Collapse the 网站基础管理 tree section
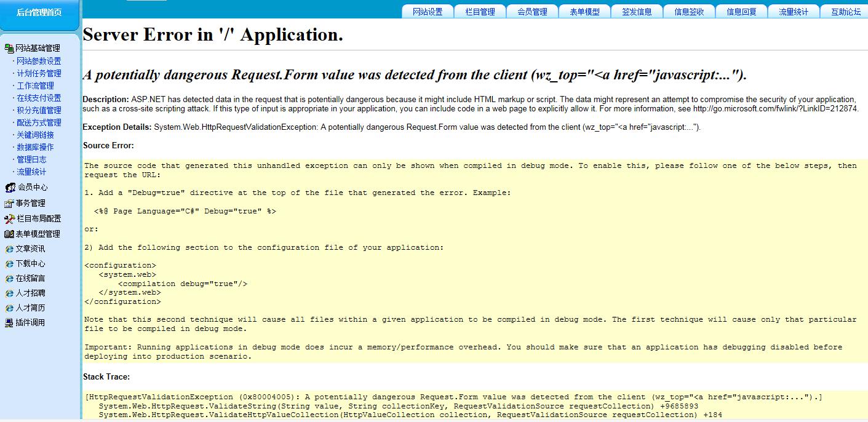Viewport: 868px width, 422px height. 38,49
